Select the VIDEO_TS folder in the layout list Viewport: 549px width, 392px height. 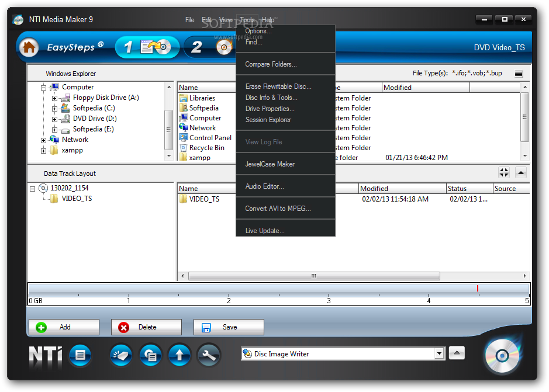click(199, 199)
